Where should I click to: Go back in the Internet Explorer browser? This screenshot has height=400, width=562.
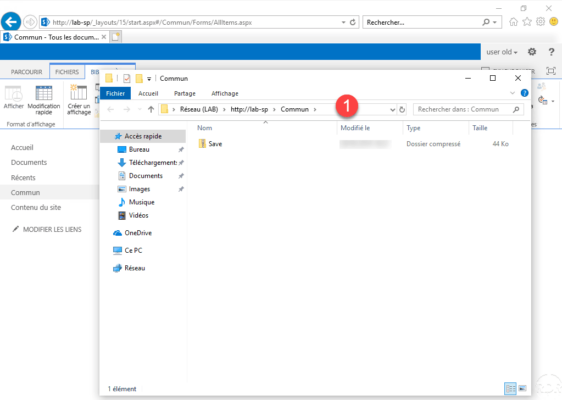(x=11, y=22)
